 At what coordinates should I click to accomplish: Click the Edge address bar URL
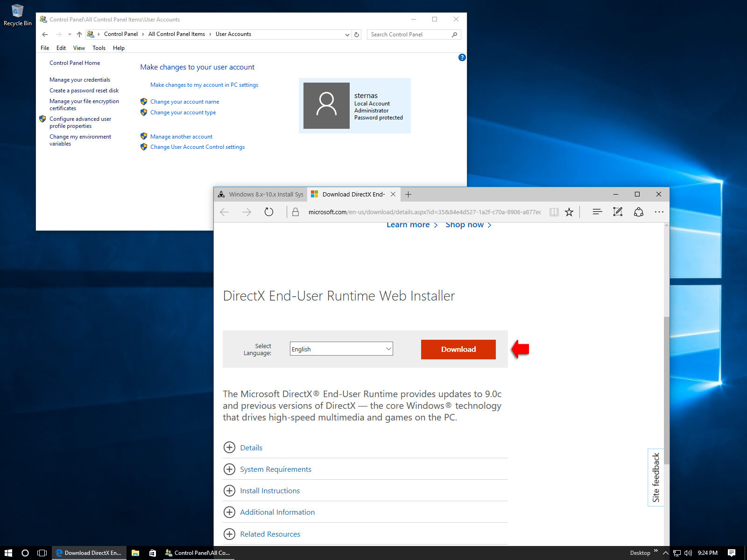(425, 212)
